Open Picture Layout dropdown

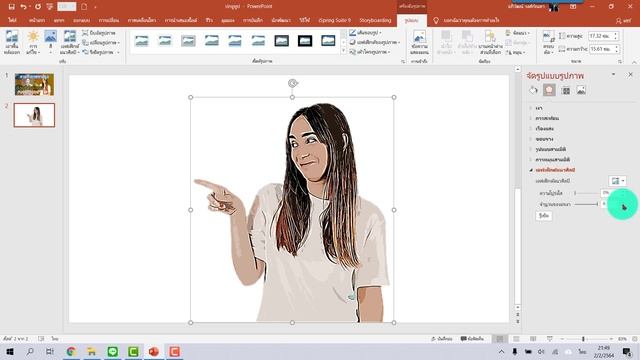coord(370,52)
